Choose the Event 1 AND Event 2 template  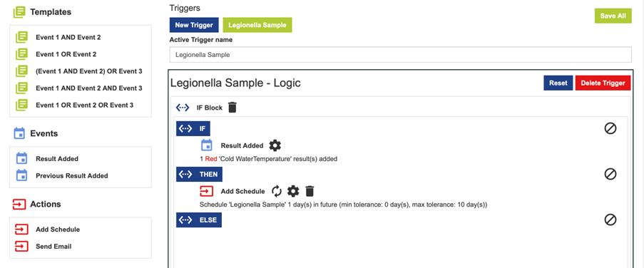click(x=68, y=37)
